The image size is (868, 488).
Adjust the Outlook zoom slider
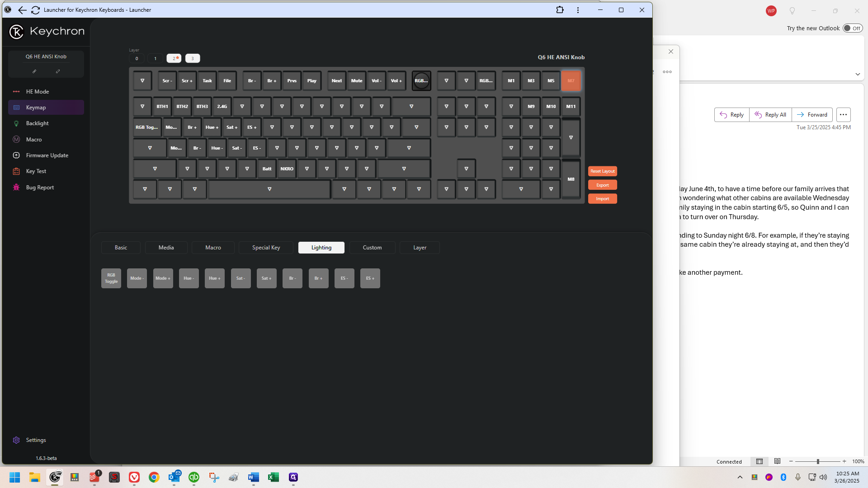817,461
